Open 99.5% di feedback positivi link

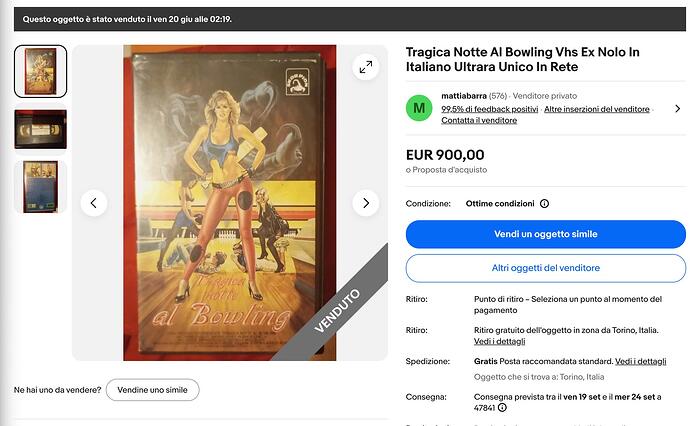[490, 109]
